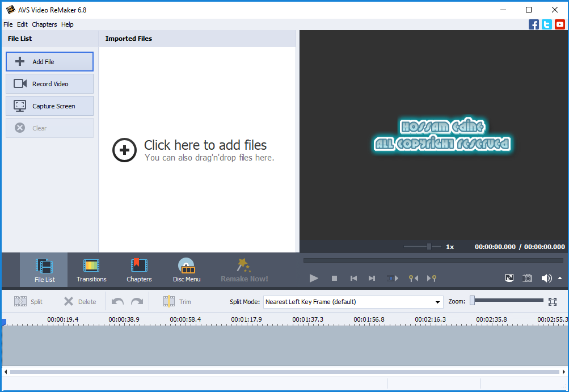Click the zoom-to-fit timeline icon
This screenshot has width=569, height=392.
[553, 302]
